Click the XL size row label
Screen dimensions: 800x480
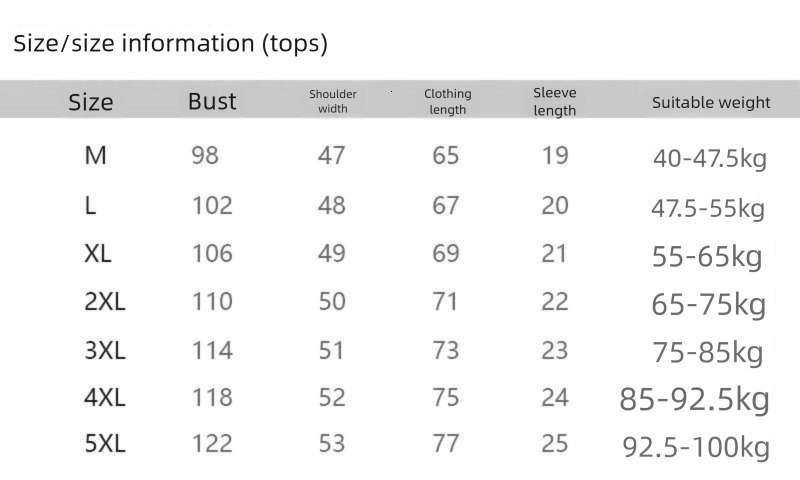tap(98, 254)
